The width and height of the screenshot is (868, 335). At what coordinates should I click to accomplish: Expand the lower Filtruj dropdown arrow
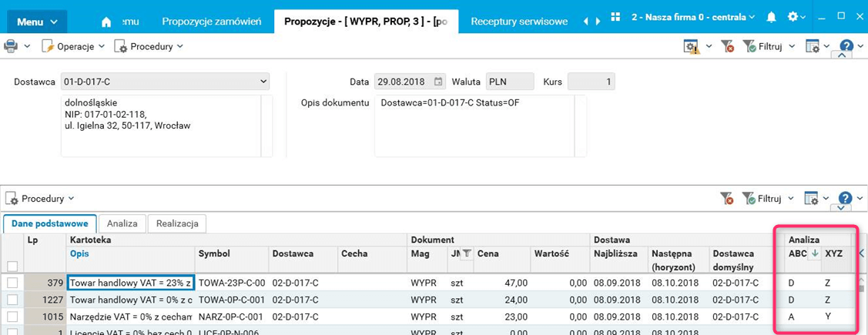tap(792, 198)
